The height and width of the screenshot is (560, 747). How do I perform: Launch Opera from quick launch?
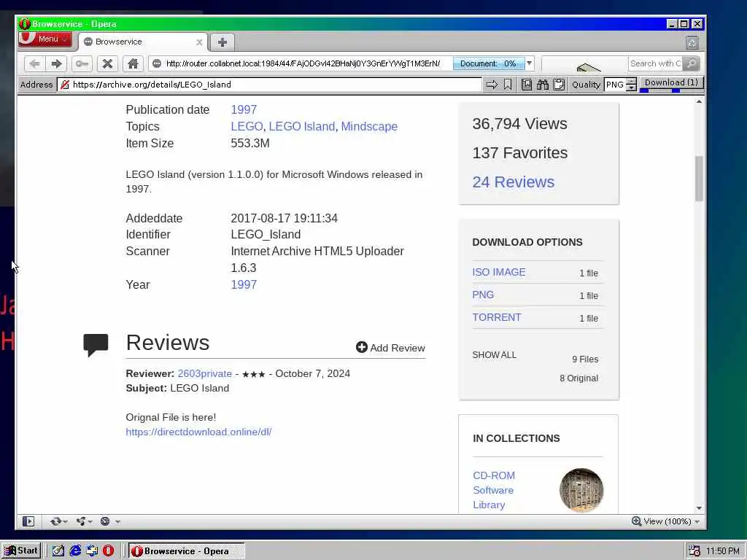tap(109, 551)
